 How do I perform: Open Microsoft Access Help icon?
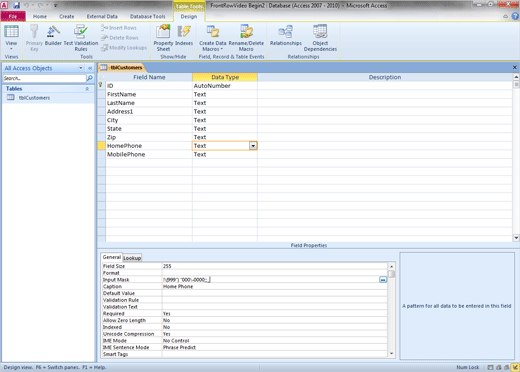[515, 16]
